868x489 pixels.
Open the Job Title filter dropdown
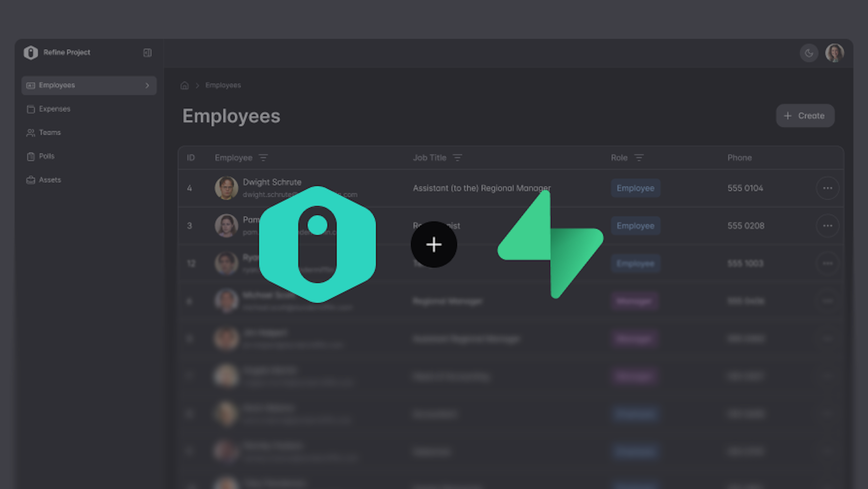457,158
